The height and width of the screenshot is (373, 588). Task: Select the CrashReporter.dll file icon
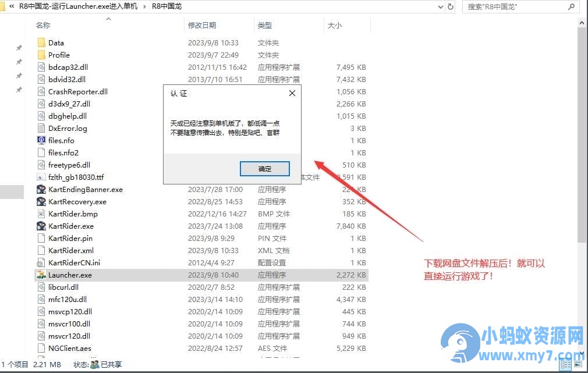tap(41, 92)
